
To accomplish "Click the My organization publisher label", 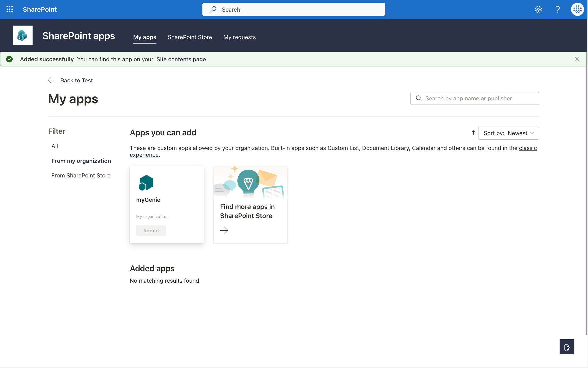I will (152, 217).
